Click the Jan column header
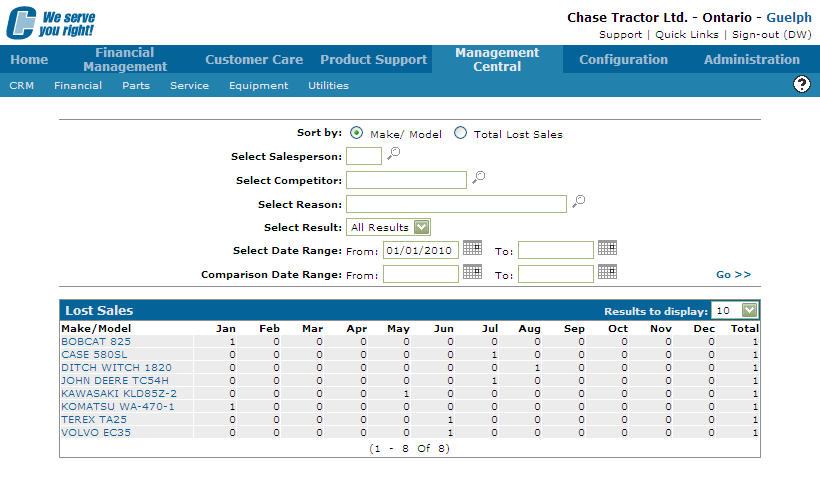 (x=226, y=328)
